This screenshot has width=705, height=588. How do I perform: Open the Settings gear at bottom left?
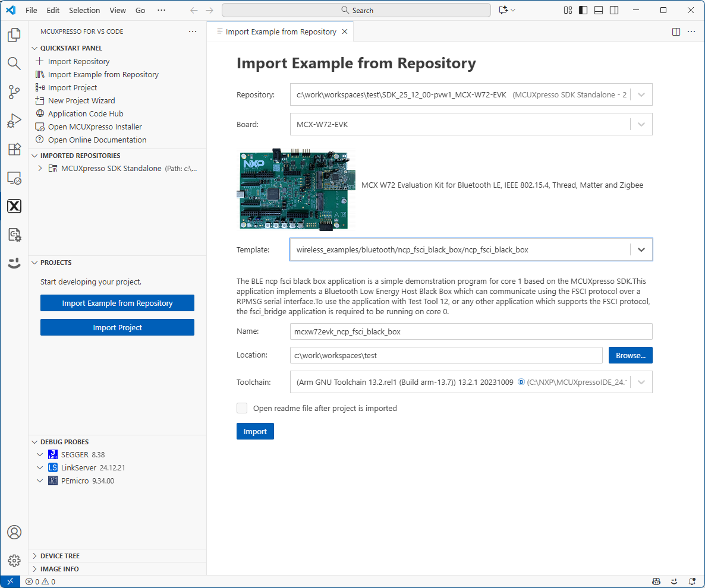coord(14,560)
